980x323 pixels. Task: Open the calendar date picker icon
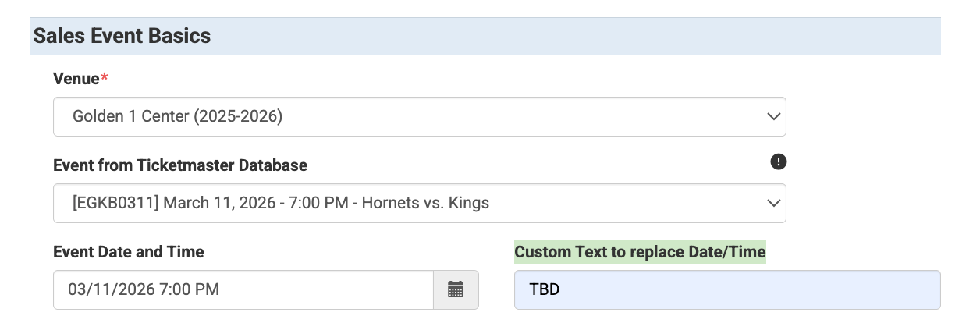tap(456, 290)
